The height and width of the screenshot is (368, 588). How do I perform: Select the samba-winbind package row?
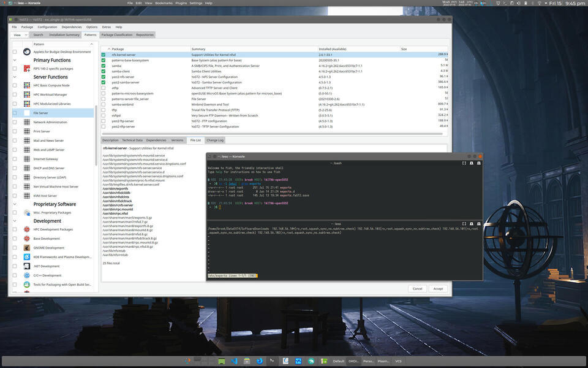click(274, 104)
